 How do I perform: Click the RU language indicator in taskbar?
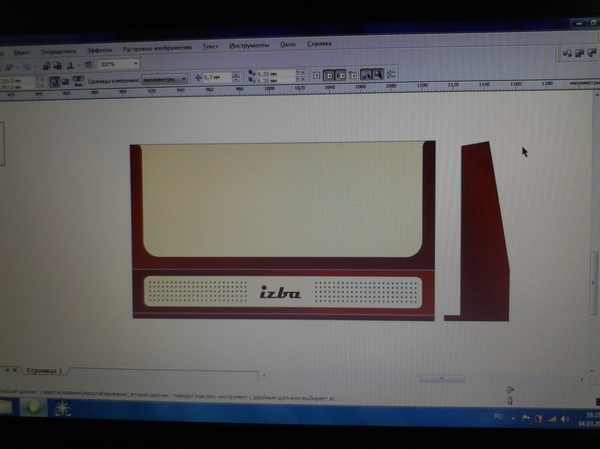pyautogui.click(x=499, y=414)
